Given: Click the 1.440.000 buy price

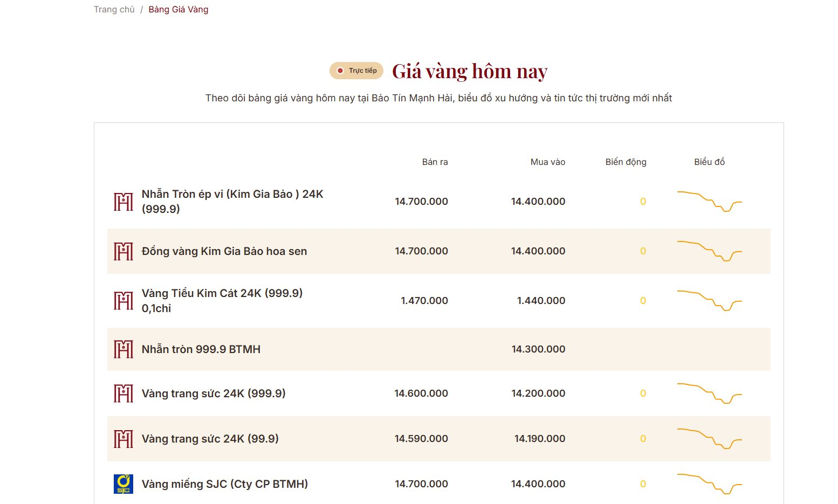Looking at the screenshot, I should click(x=541, y=301).
